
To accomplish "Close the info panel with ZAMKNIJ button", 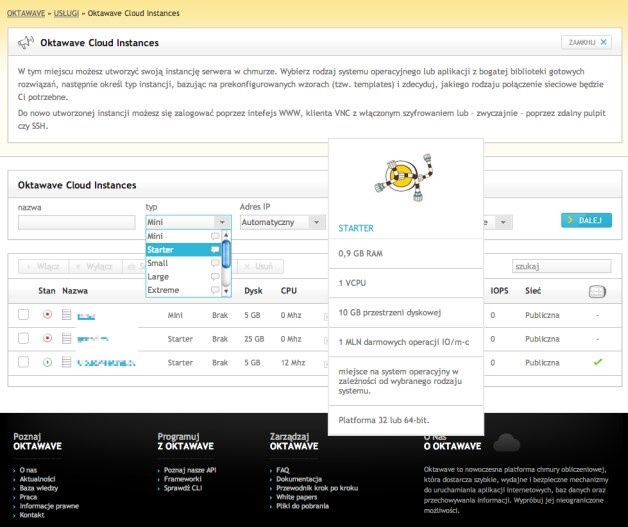I will click(586, 42).
